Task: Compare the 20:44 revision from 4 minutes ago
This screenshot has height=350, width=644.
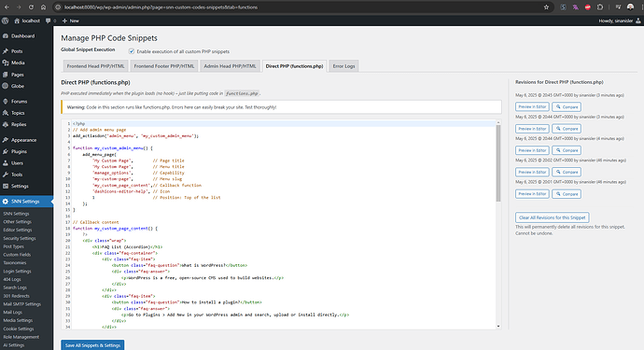Action: pos(567,150)
